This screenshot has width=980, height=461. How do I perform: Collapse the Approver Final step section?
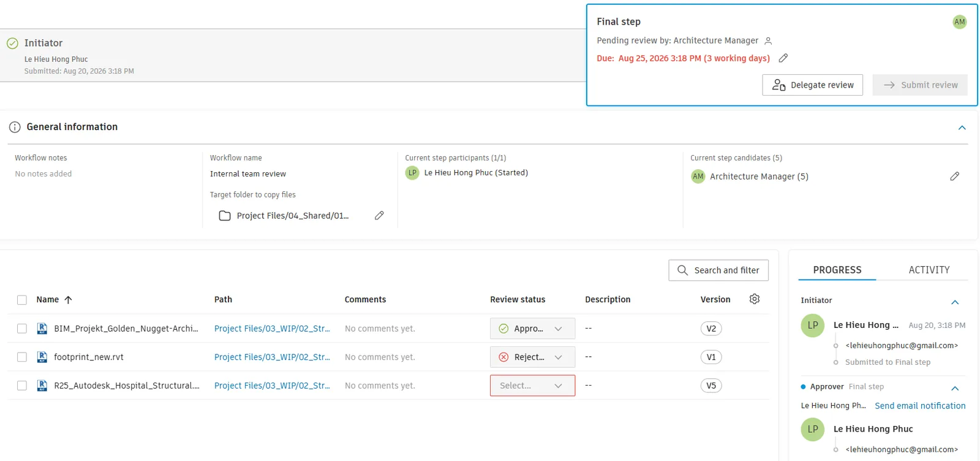click(955, 388)
